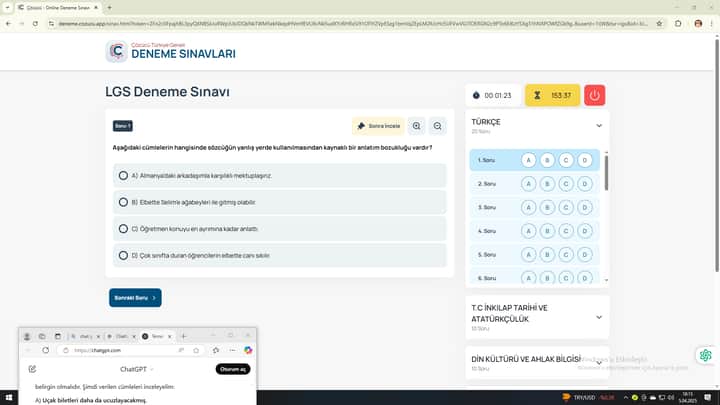Select answer option A about Almanya'daki arkadaş
The width and height of the screenshot is (720, 405).
[123, 175]
